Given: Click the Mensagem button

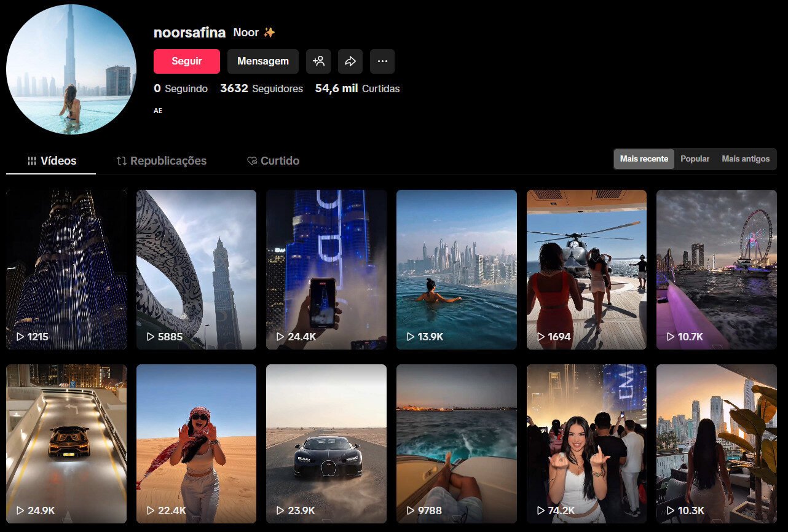Looking at the screenshot, I should [263, 61].
